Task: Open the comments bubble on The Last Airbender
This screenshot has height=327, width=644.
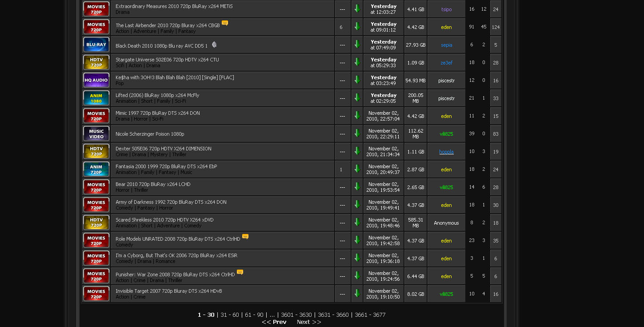Action: pyautogui.click(x=225, y=23)
